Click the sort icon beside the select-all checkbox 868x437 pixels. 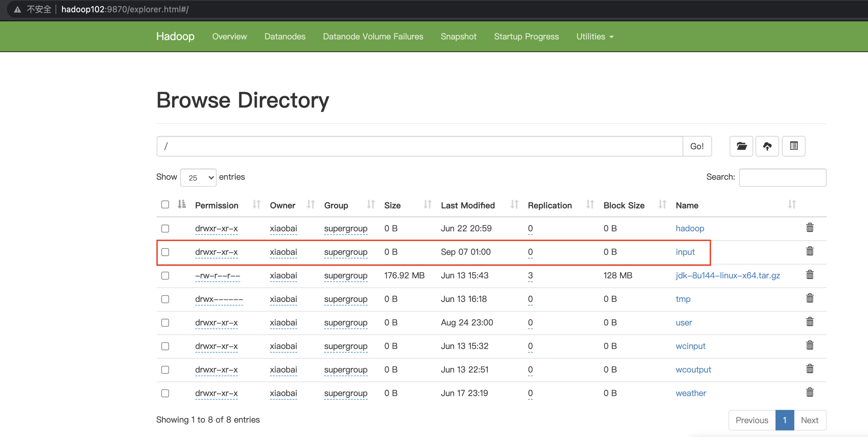pos(182,204)
